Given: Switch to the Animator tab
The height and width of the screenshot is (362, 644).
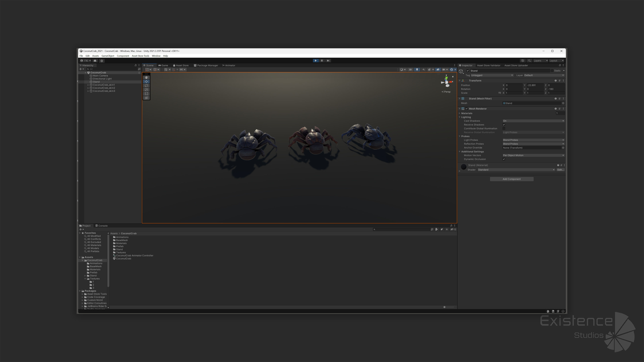Looking at the screenshot, I should click(x=229, y=66).
